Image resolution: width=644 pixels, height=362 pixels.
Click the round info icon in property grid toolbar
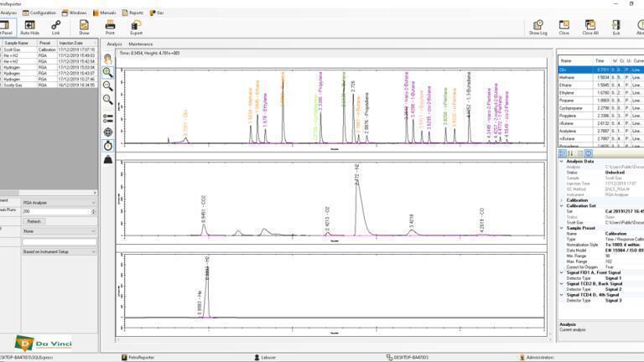click(x=588, y=153)
